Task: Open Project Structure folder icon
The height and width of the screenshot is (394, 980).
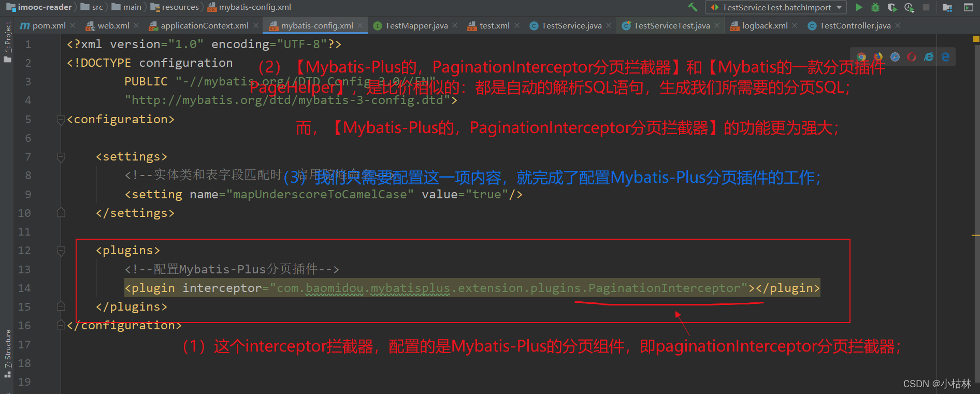Action: 947,7
